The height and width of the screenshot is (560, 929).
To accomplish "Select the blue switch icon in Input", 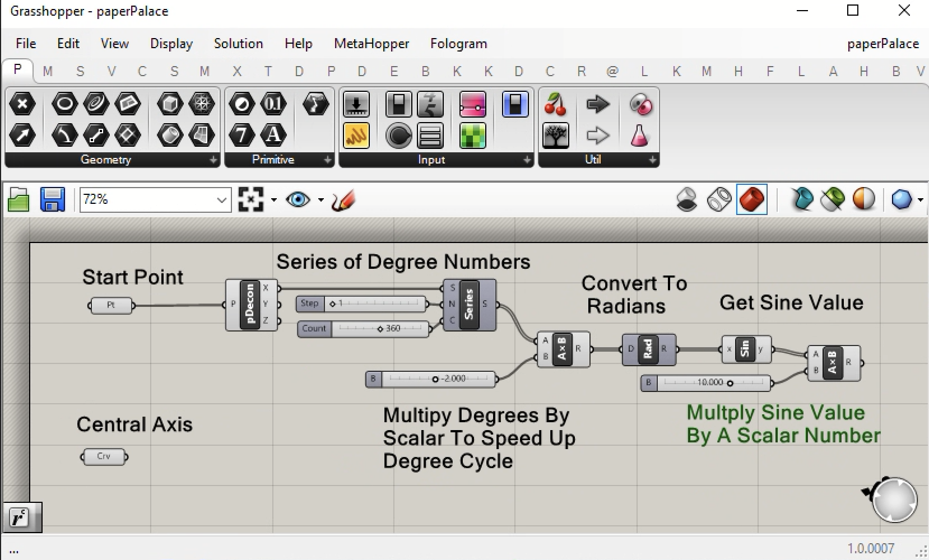I will click(515, 104).
